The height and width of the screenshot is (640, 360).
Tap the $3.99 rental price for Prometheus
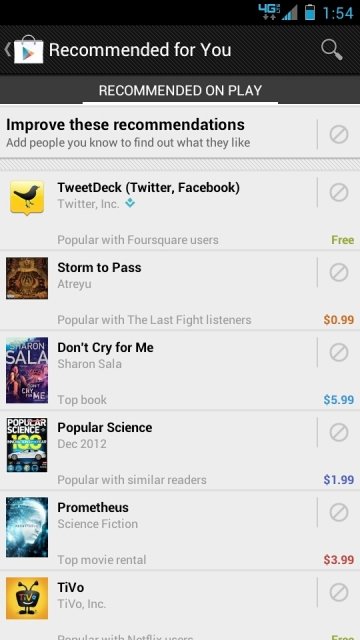click(339, 560)
